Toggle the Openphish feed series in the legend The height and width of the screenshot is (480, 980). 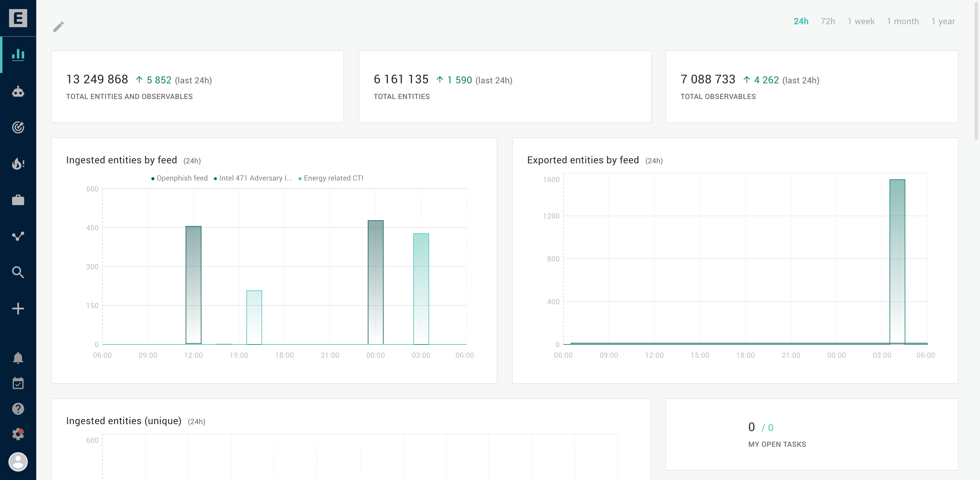point(179,178)
